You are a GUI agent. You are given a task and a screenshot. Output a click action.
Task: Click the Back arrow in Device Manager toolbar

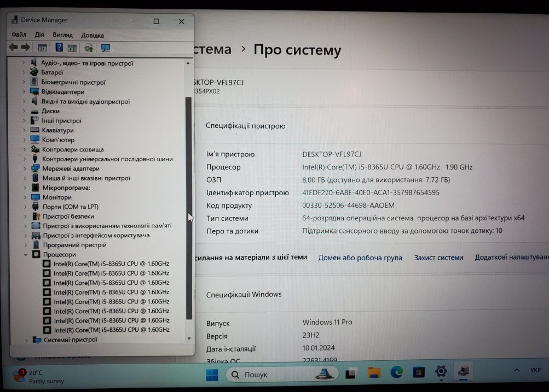pyautogui.click(x=13, y=47)
